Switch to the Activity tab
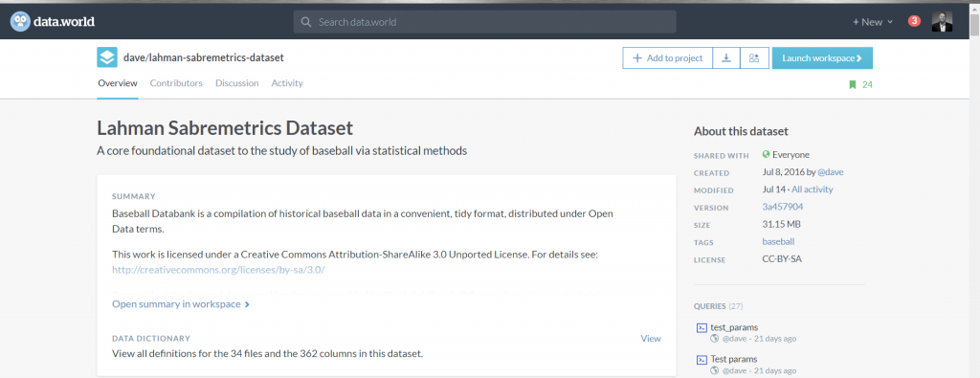The height and width of the screenshot is (378, 980). [x=287, y=83]
